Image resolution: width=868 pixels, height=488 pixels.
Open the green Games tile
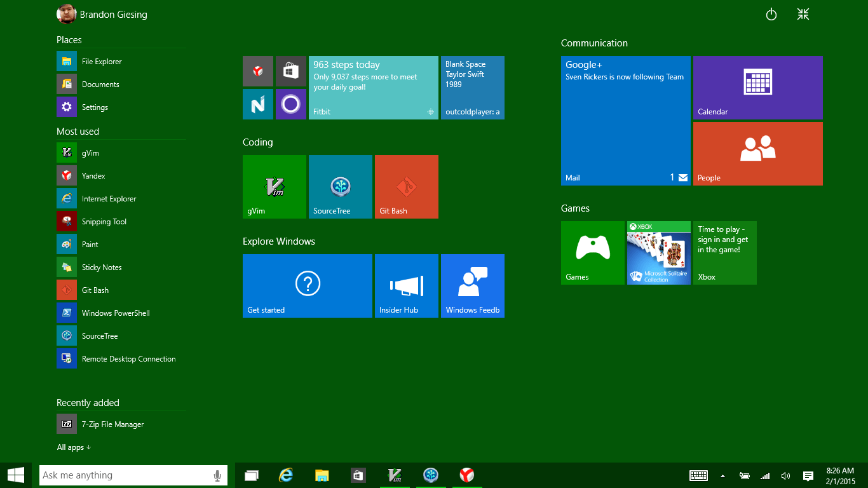coord(593,253)
